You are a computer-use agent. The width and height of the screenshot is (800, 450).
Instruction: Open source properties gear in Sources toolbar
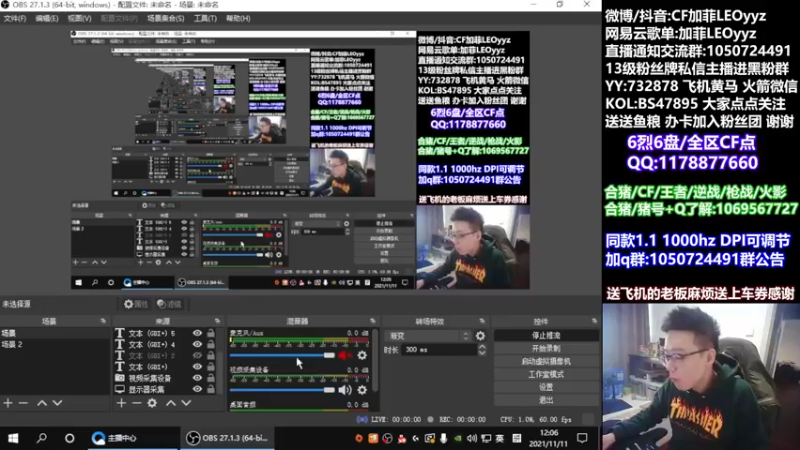(152, 403)
